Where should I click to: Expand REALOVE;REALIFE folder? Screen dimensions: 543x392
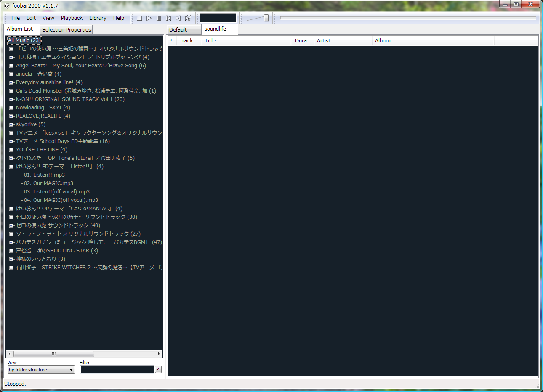click(x=11, y=116)
